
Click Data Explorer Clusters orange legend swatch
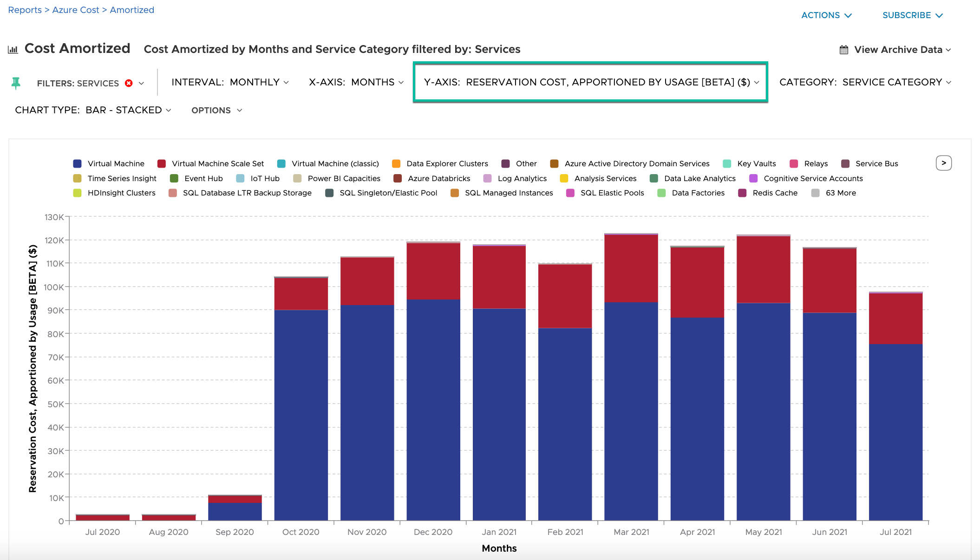pos(396,163)
